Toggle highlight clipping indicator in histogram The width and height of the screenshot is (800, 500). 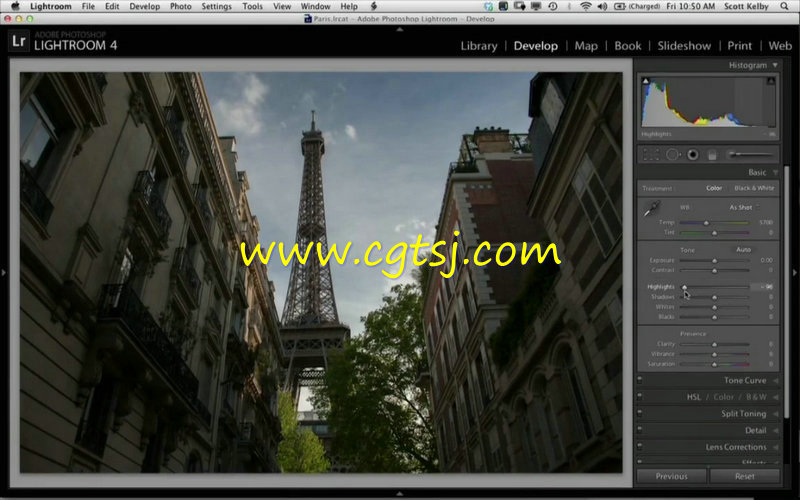pyautogui.click(x=771, y=81)
